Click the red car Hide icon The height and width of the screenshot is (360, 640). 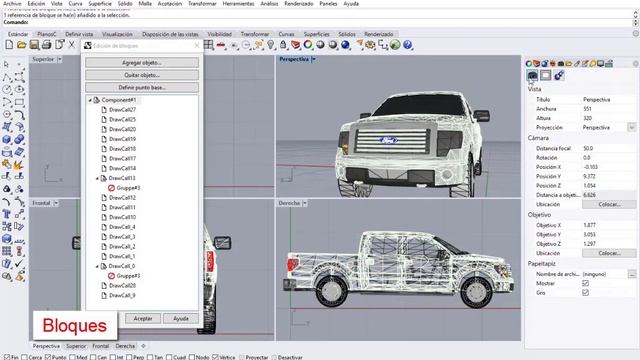221,45
